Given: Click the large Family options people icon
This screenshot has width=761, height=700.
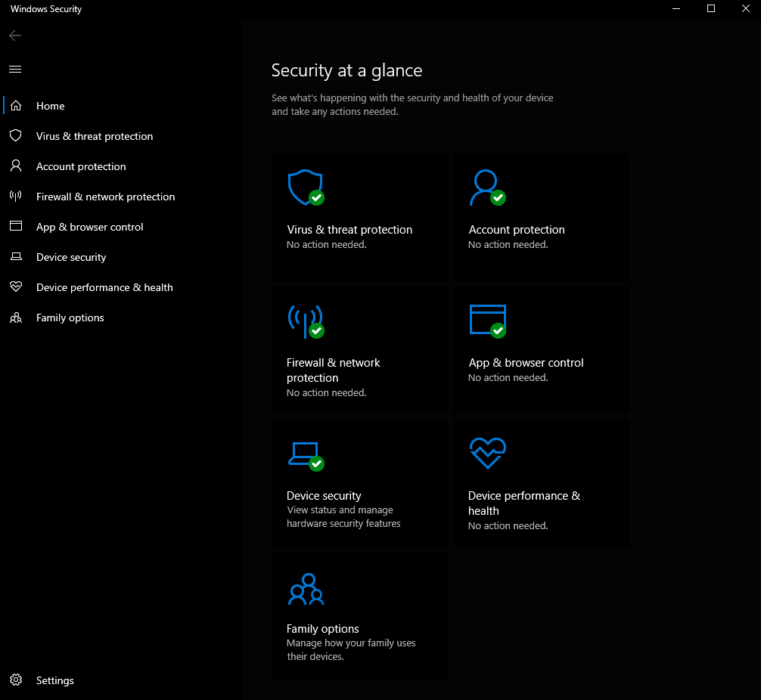Looking at the screenshot, I should (306, 589).
